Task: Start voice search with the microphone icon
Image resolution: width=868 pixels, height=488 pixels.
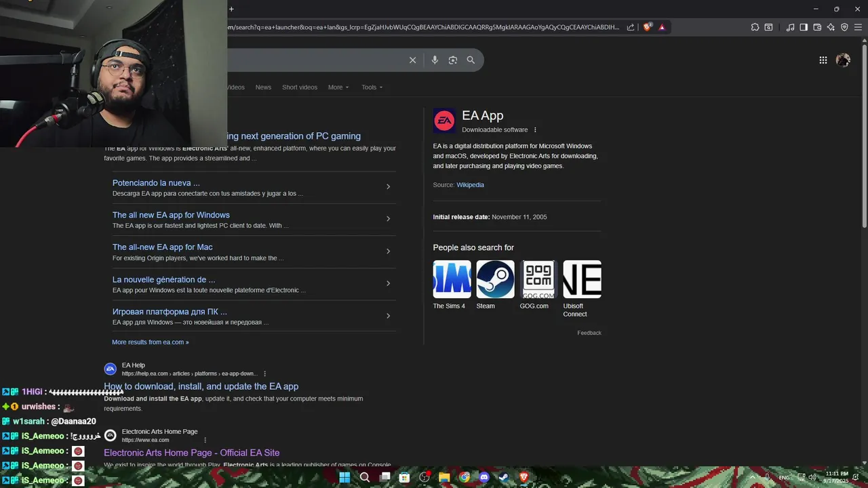Action: coord(435,60)
